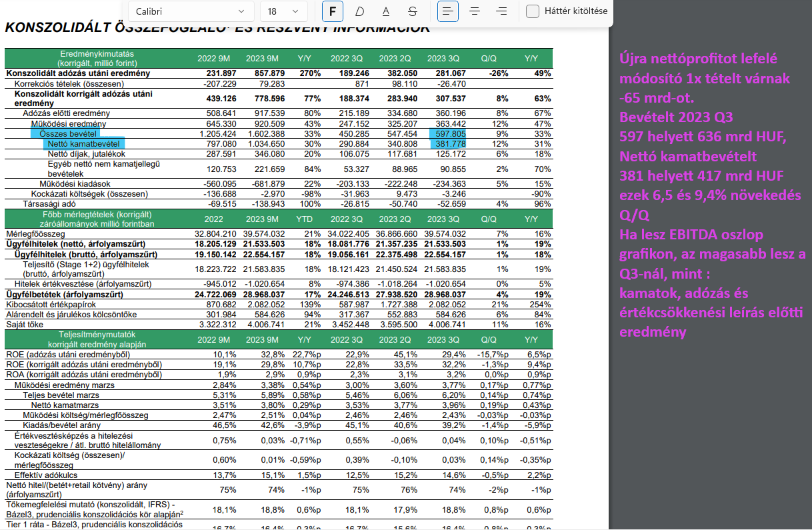Click the 'Működési kiadások' row label

(75, 184)
